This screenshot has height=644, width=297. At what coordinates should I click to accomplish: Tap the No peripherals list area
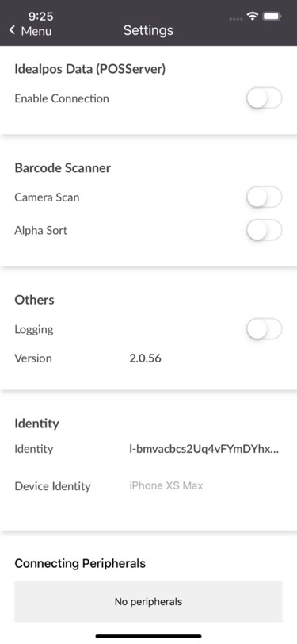[149, 602]
